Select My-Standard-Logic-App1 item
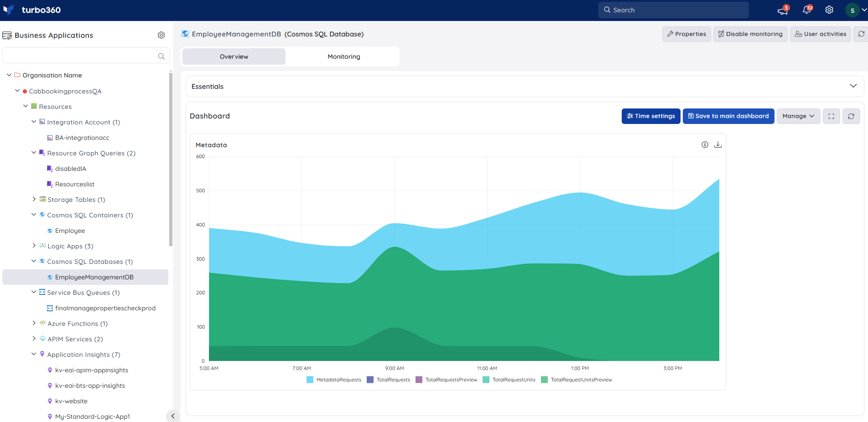The image size is (868, 422). (x=93, y=417)
